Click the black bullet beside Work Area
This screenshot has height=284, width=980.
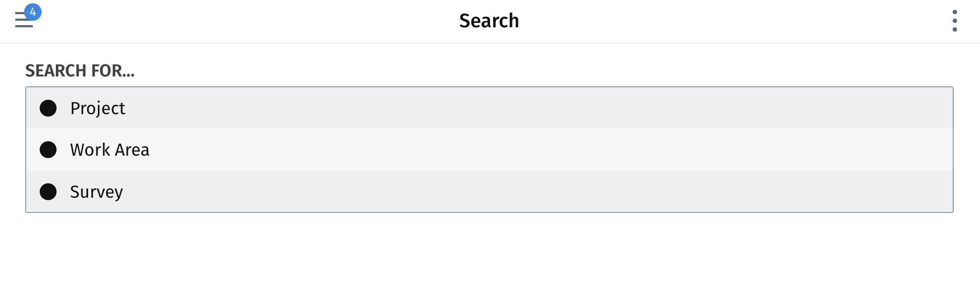pyautogui.click(x=48, y=150)
